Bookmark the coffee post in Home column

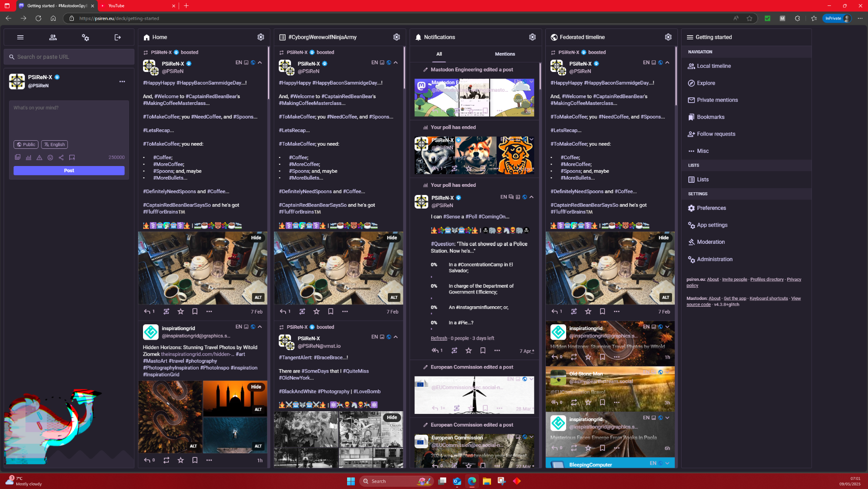[195, 311]
